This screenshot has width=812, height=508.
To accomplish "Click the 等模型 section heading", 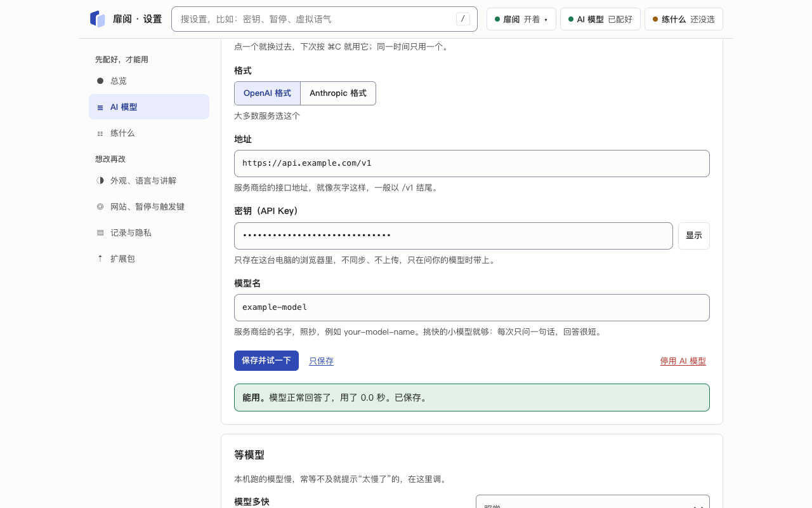I will pyautogui.click(x=249, y=455).
